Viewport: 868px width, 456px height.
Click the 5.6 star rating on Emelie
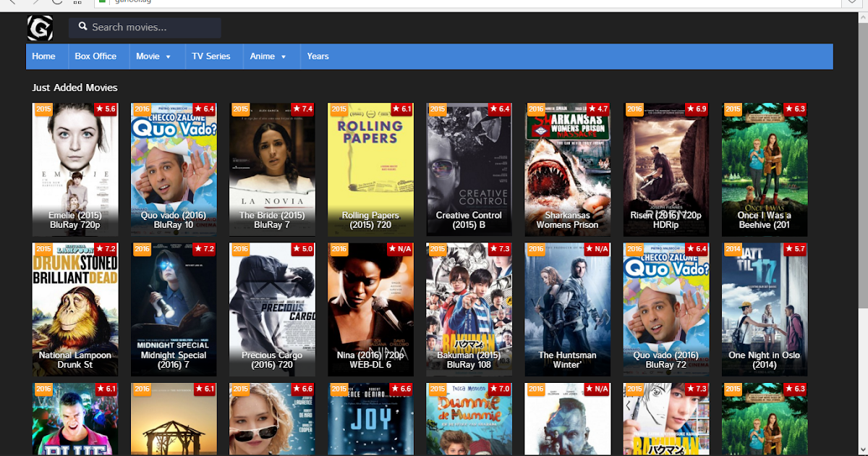point(106,109)
